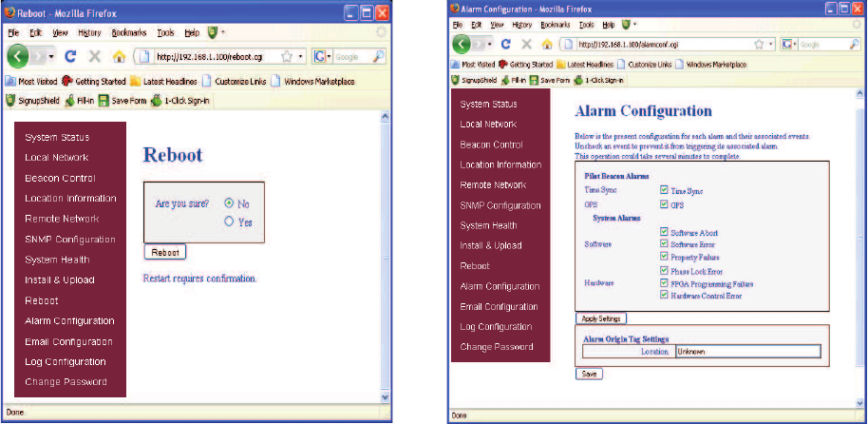Uncheck the Software Abort checkbox
The width and height of the screenshot is (868, 424).
point(664,232)
